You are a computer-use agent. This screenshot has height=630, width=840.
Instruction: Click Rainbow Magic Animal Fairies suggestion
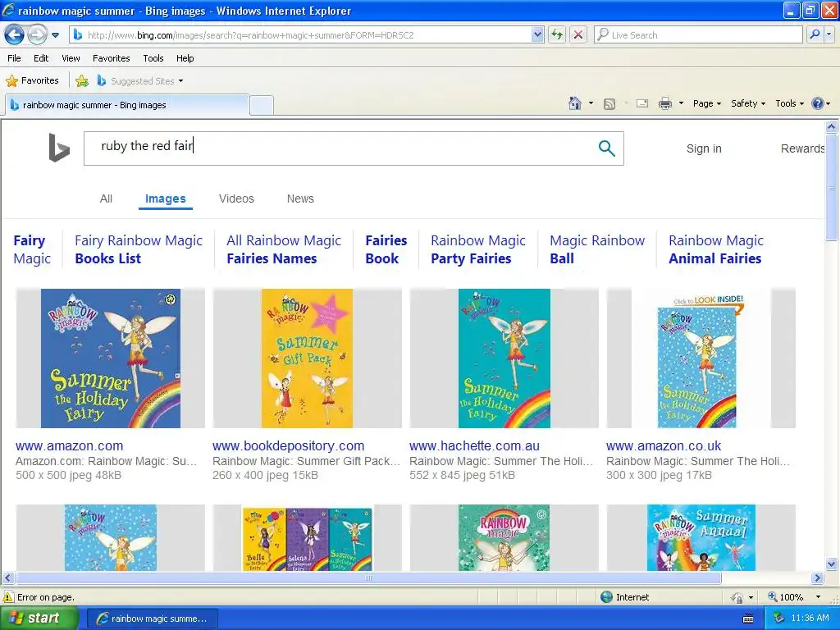(x=715, y=249)
